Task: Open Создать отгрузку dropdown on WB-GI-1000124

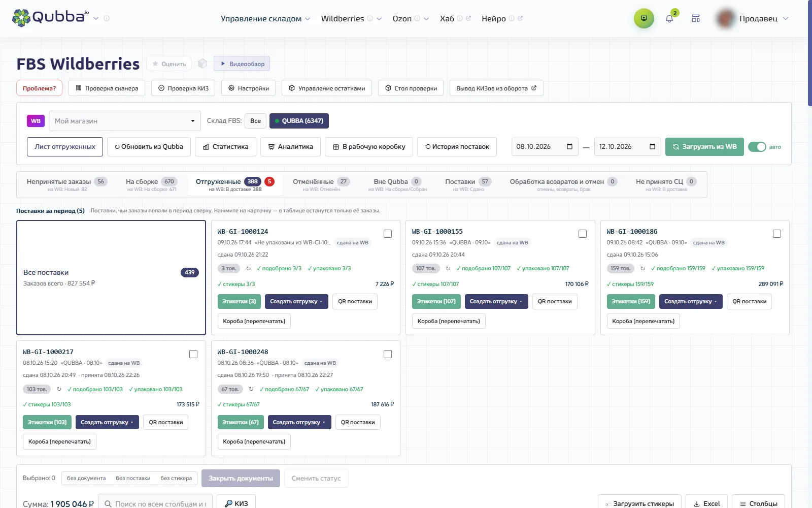Action: click(x=296, y=301)
